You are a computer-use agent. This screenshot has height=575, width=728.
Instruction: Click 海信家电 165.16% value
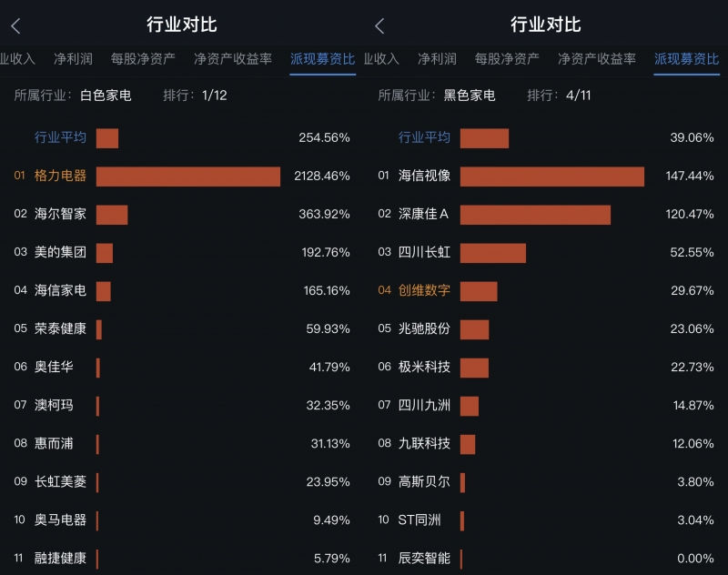(x=326, y=291)
